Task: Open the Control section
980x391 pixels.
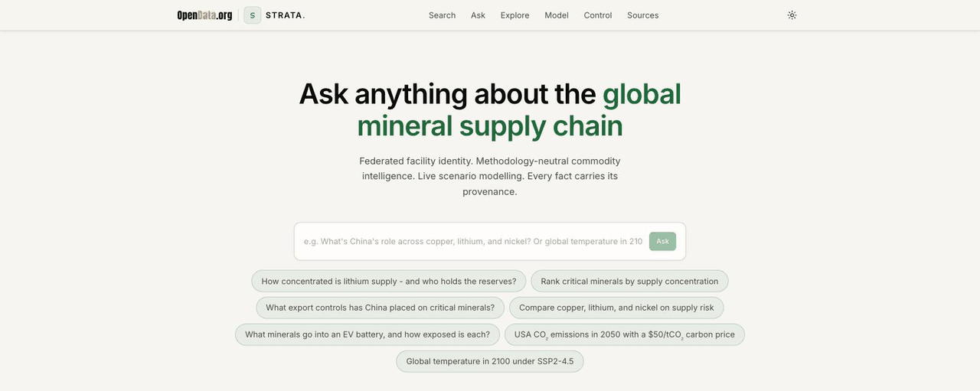Action: click(x=598, y=15)
